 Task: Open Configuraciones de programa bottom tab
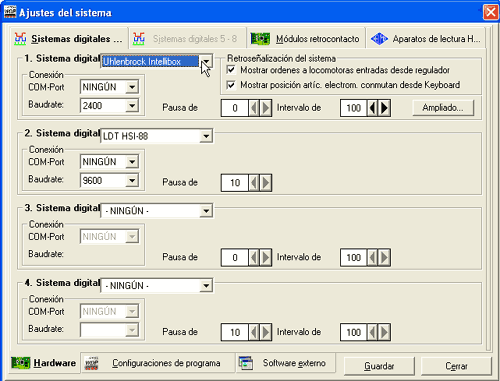click(158, 363)
